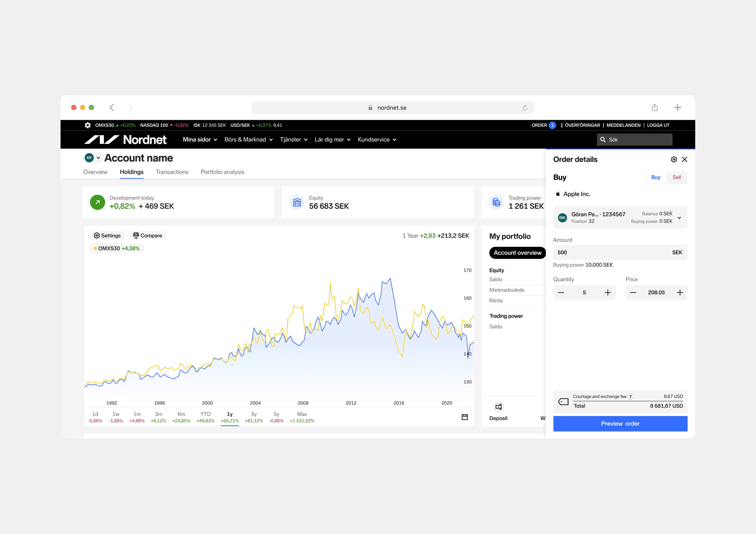This screenshot has width=756, height=534.
Task: Click the Deposit icon
Action: click(498, 407)
